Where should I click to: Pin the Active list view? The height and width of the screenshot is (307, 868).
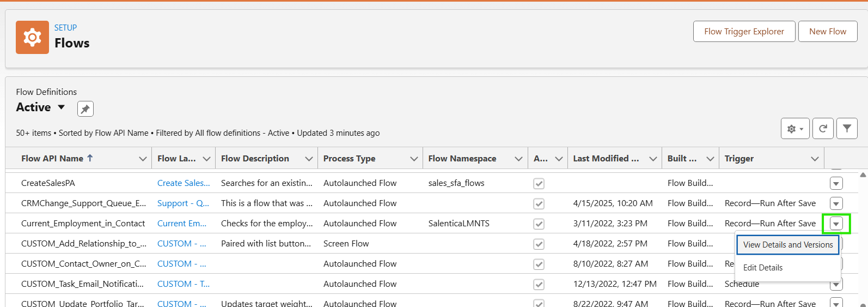85,109
